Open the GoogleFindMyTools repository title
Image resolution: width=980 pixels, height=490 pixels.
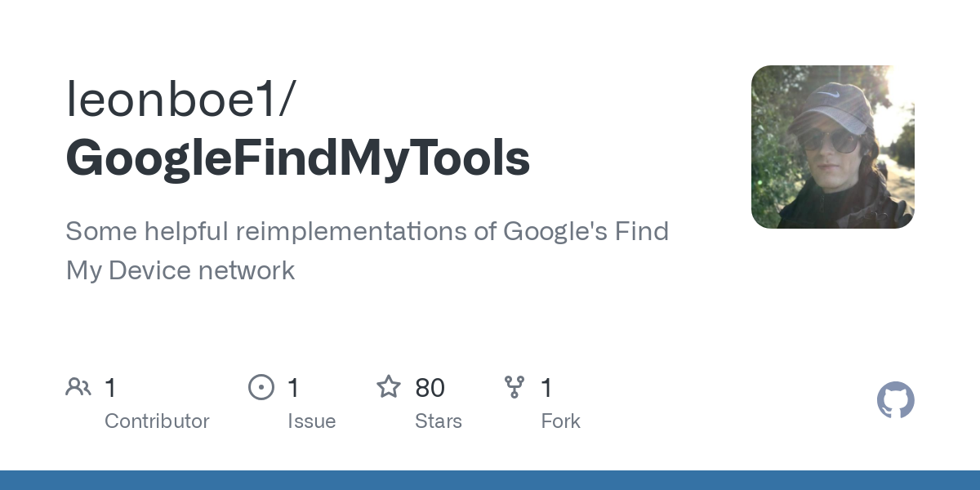point(298,158)
